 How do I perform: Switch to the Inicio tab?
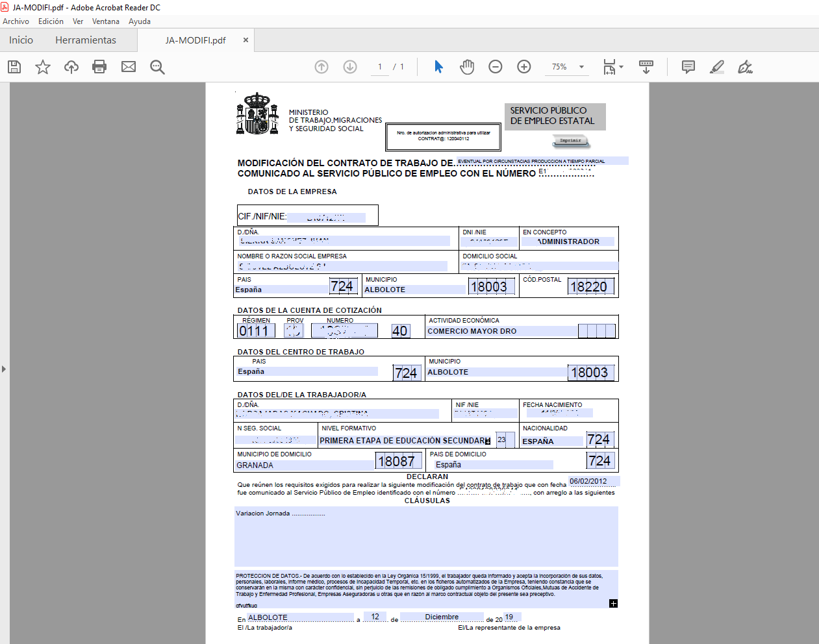(x=21, y=40)
